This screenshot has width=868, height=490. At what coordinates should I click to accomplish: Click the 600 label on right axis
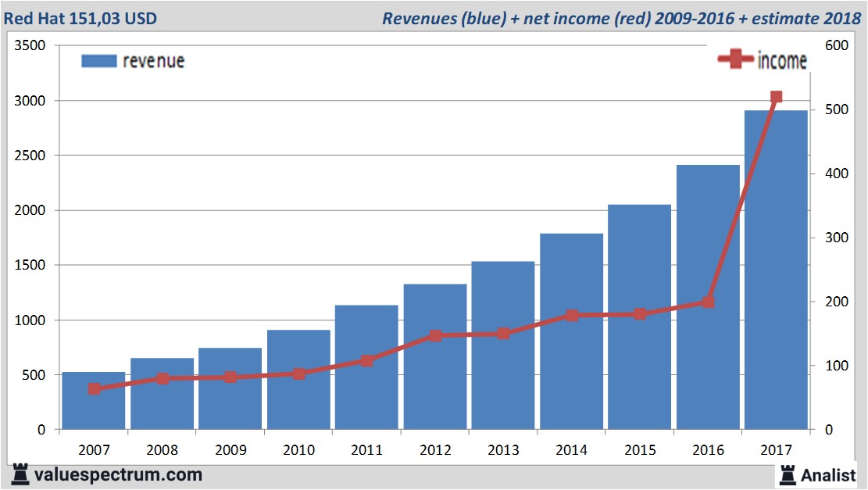click(836, 46)
